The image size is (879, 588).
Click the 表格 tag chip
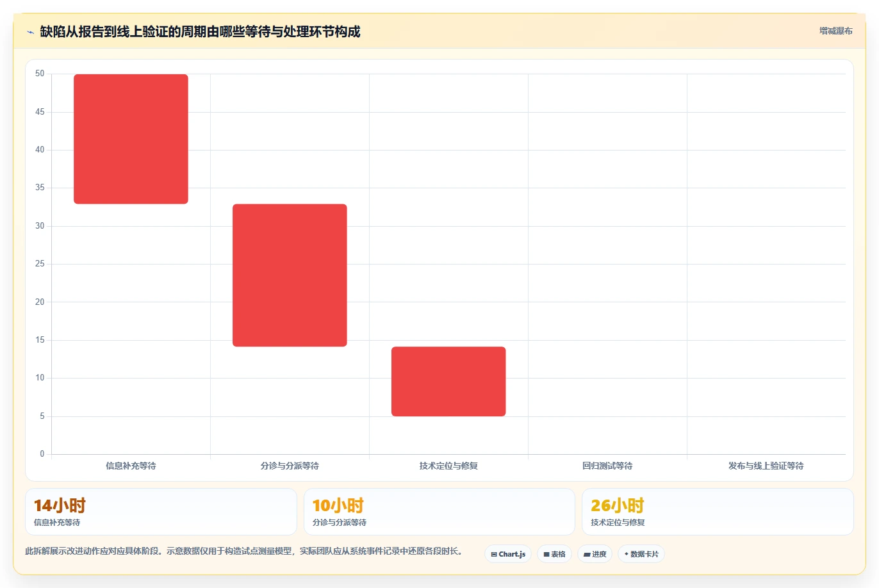[554, 554]
